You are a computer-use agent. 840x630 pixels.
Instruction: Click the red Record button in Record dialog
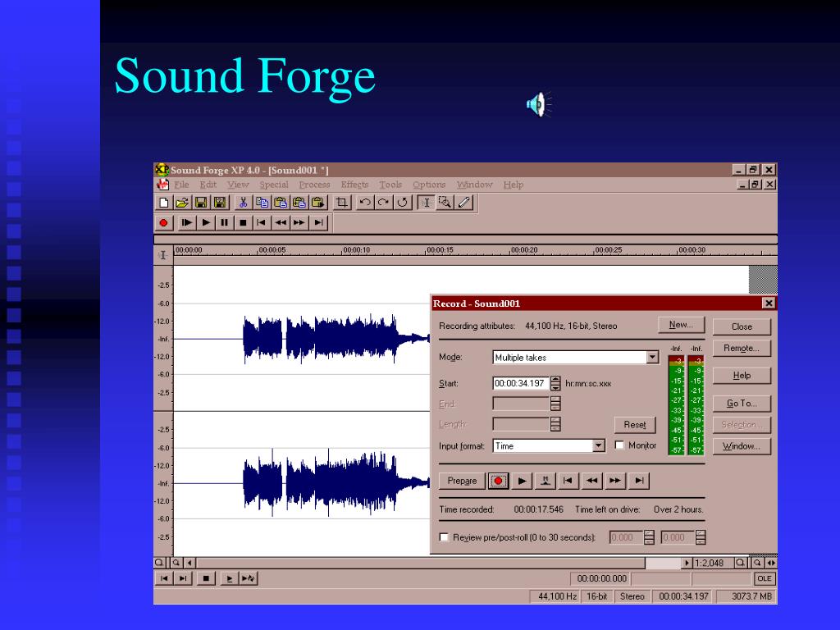[498, 481]
